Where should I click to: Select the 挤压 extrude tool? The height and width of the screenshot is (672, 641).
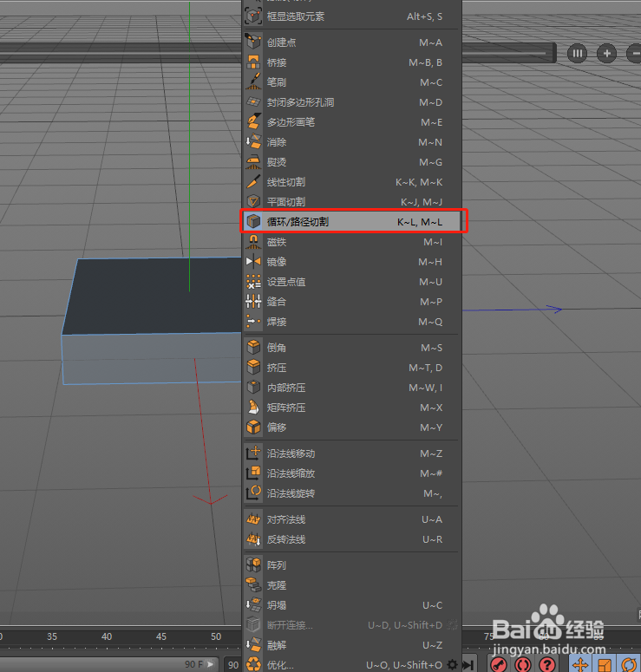[351, 368]
